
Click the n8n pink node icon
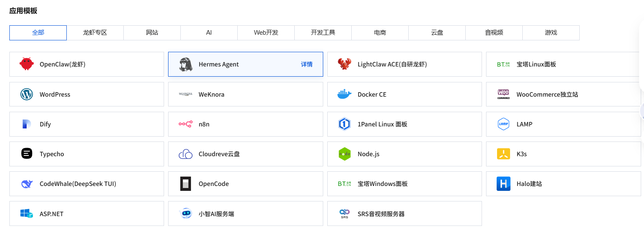186,124
